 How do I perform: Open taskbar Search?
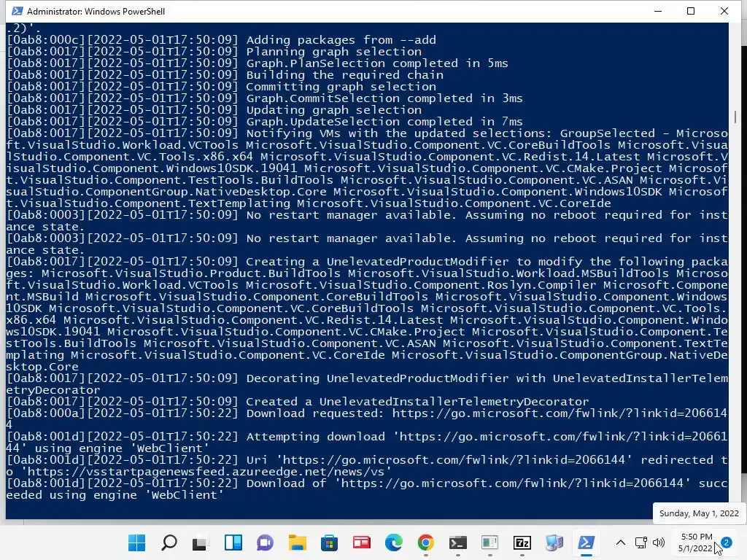click(x=169, y=542)
